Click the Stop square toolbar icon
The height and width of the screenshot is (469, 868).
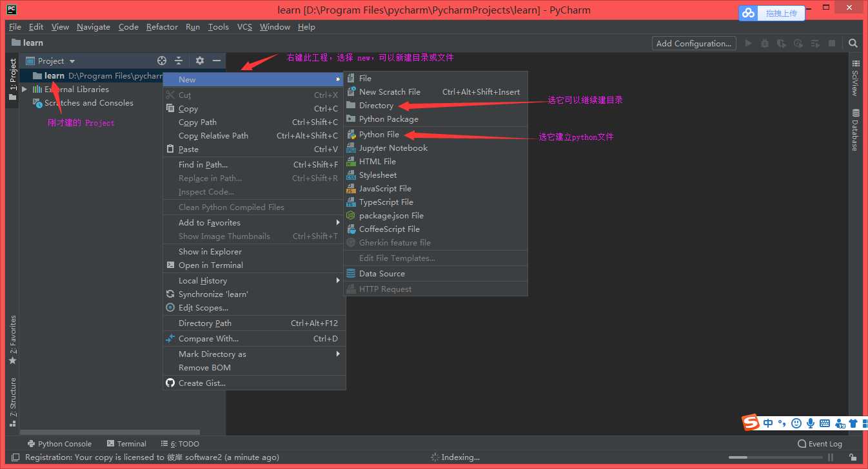[832, 43]
